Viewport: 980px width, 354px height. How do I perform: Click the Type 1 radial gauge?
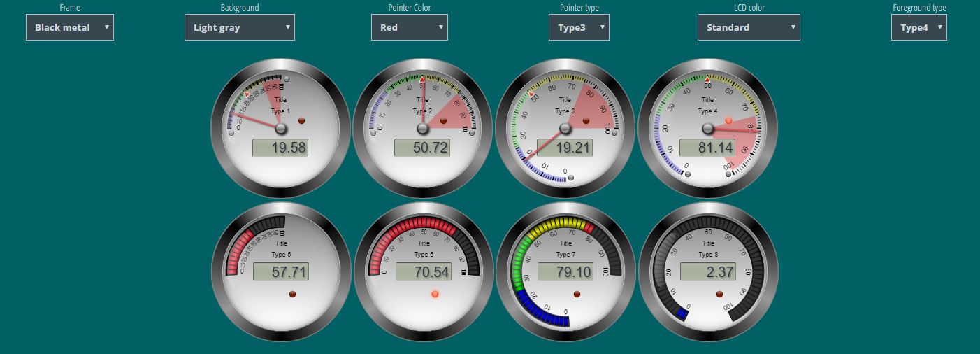[x=281, y=129]
